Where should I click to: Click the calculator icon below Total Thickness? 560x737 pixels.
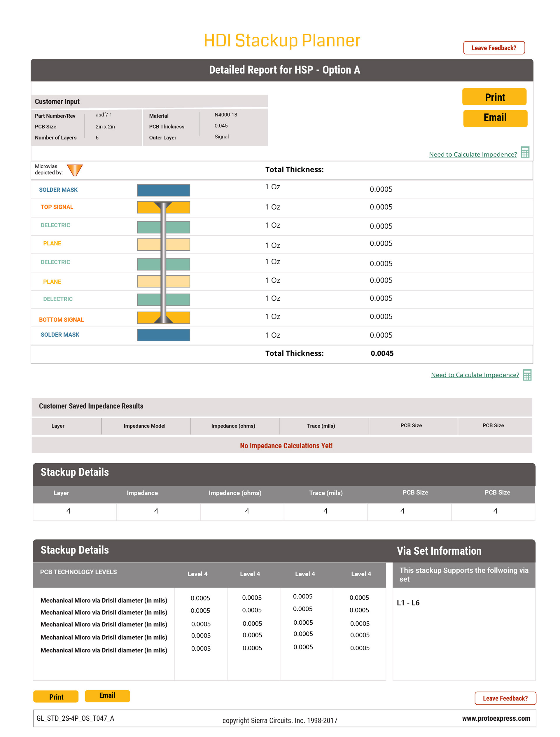click(527, 375)
